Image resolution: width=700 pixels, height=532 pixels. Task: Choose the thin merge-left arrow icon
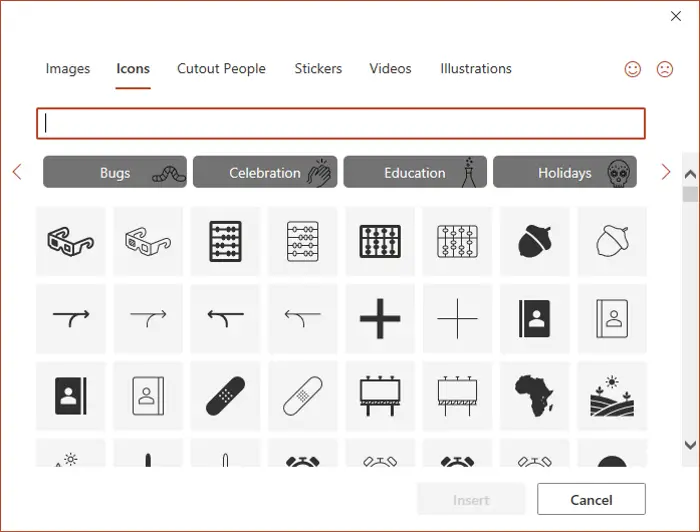pyautogui.click(x=303, y=319)
